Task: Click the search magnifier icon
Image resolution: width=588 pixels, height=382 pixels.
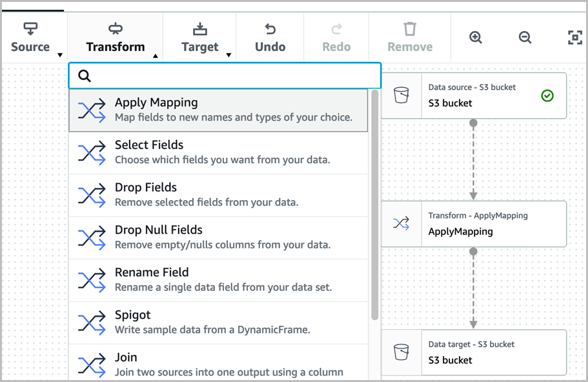Action: pos(85,75)
